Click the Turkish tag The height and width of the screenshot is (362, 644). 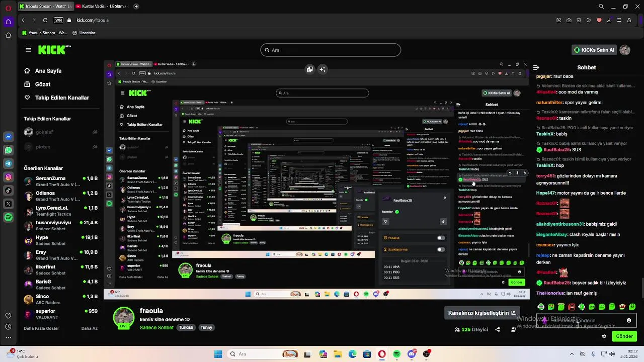[x=186, y=327]
